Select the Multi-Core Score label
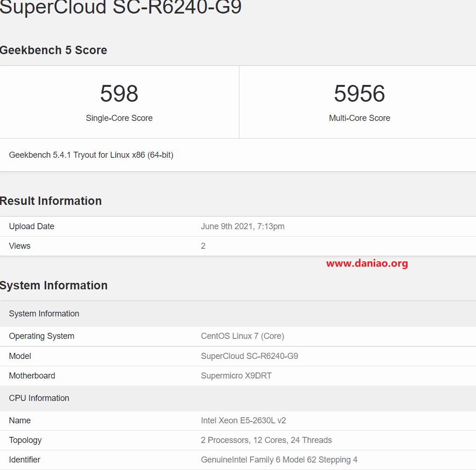This screenshot has width=476, height=470. [x=359, y=118]
